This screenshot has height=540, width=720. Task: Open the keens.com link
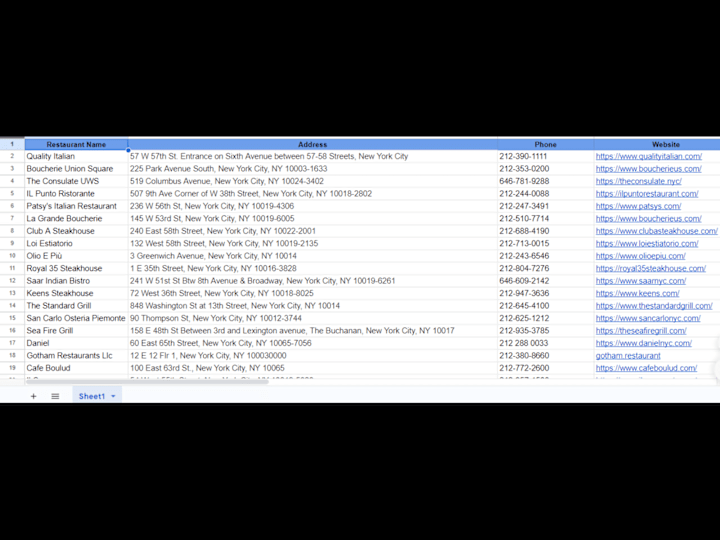pos(638,293)
